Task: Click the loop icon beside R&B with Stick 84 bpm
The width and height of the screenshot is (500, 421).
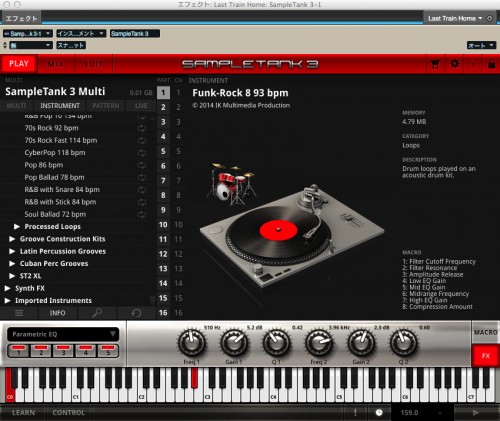Action: tap(142, 202)
